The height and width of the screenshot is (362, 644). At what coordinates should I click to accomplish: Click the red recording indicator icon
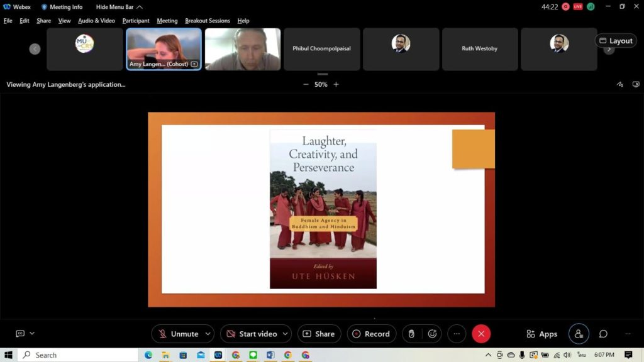tap(565, 6)
